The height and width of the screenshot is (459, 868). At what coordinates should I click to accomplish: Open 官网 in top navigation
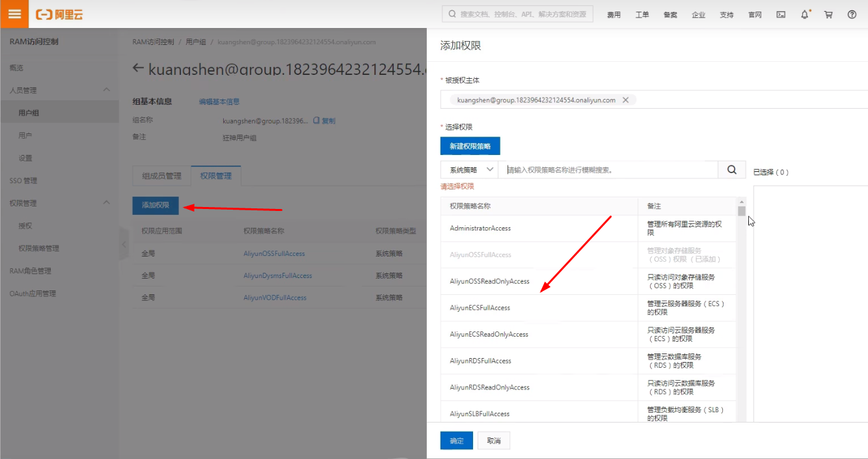tap(755, 14)
